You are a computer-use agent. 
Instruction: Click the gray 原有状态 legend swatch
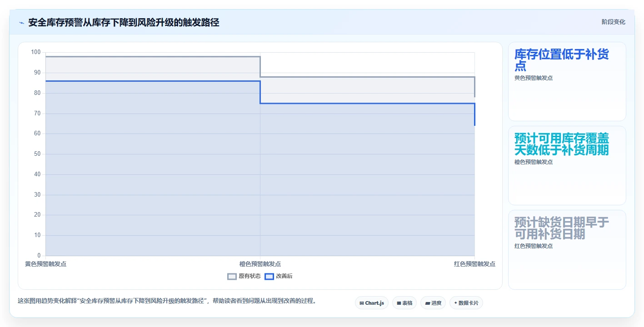[232, 276]
